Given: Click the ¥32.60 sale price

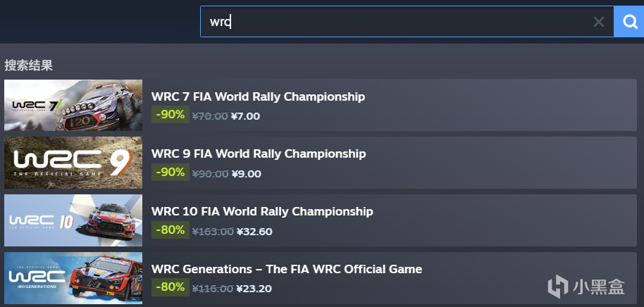Looking at the screenshot, I should (x=254, y=231).
